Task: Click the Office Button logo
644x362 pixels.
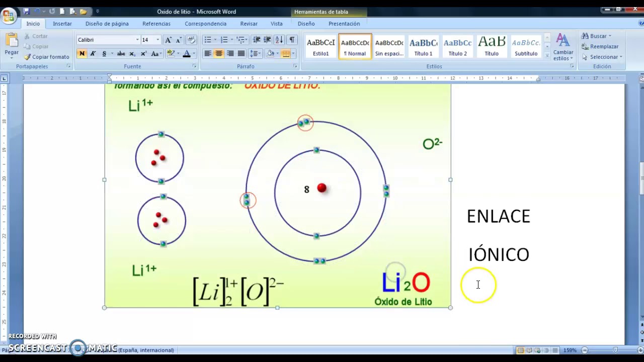Action: click(x=8, y=15)
